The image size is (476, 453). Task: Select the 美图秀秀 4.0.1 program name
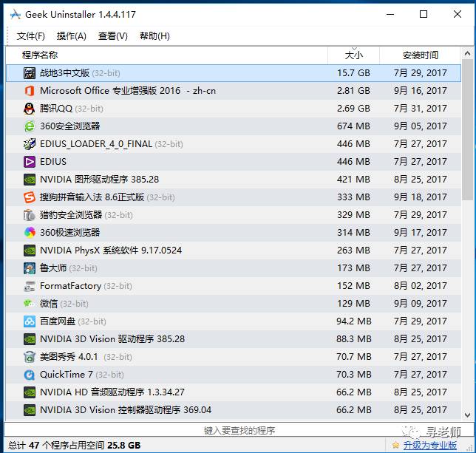[69, 357]
